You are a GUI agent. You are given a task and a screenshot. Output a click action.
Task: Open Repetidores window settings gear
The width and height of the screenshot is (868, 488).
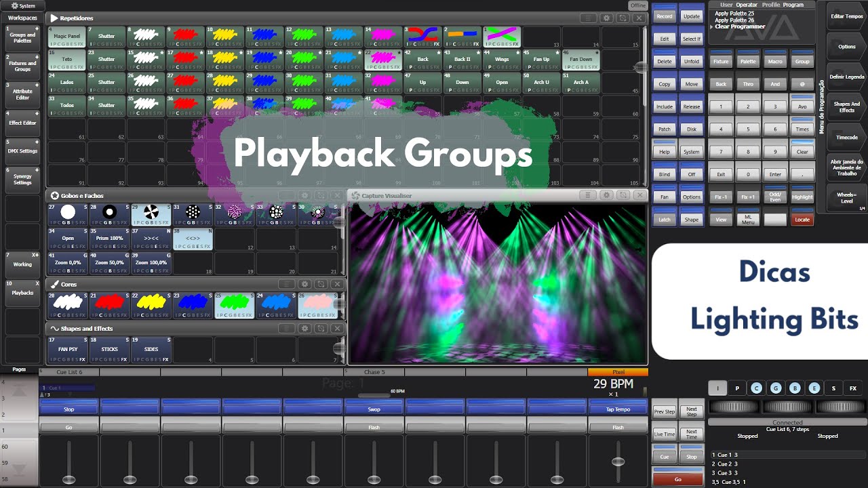point(606,18)
